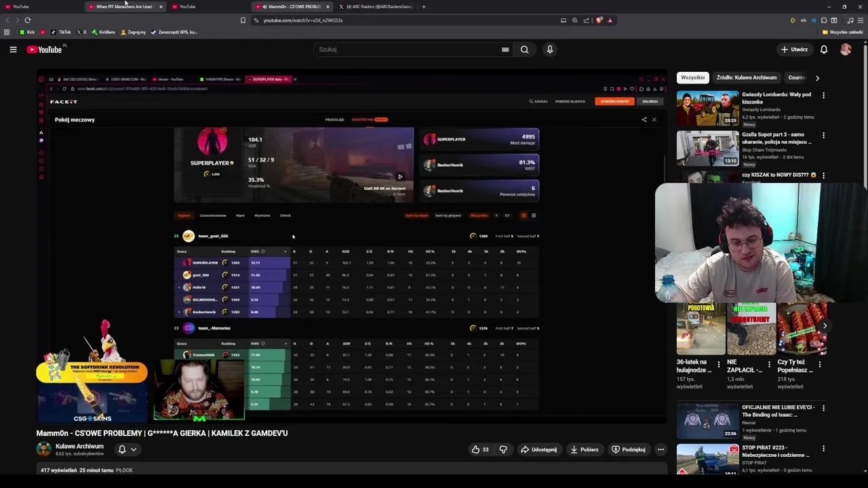
Task: Open the 36-latek na hulajnodze short
Action: 700,329
